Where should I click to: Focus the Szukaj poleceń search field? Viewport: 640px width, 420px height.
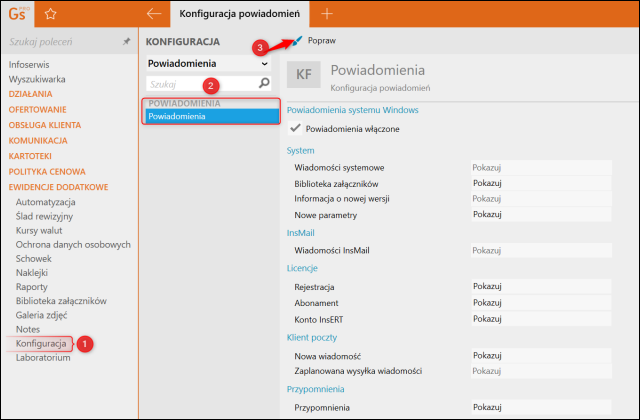tap(65, 42)
